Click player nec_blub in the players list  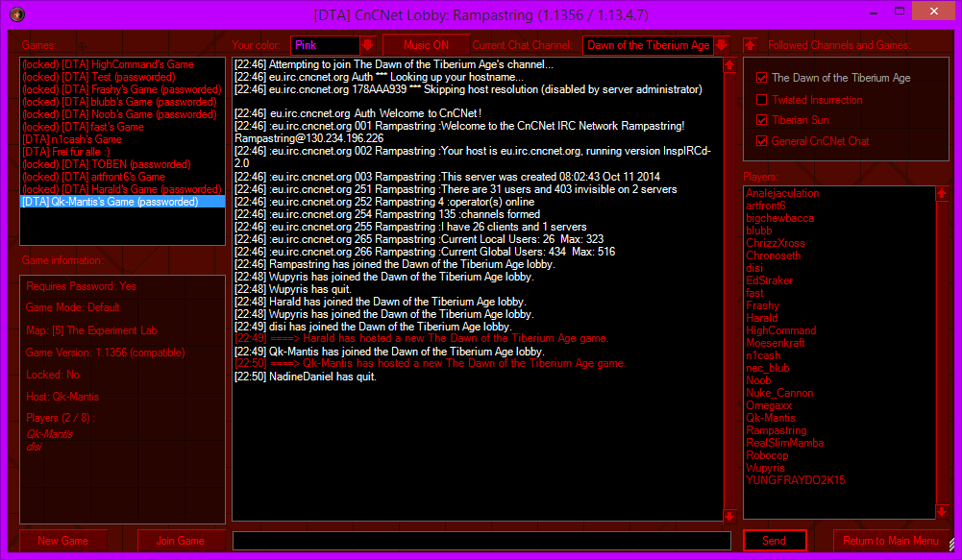[x=768, y=368]
